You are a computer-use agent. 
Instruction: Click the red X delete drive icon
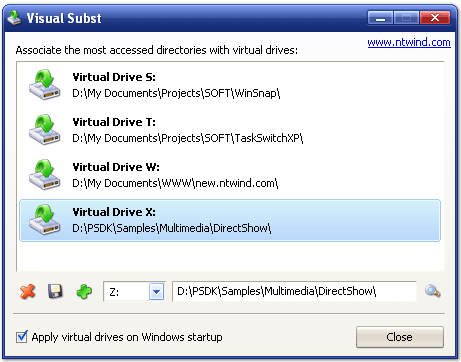(28, 292)
